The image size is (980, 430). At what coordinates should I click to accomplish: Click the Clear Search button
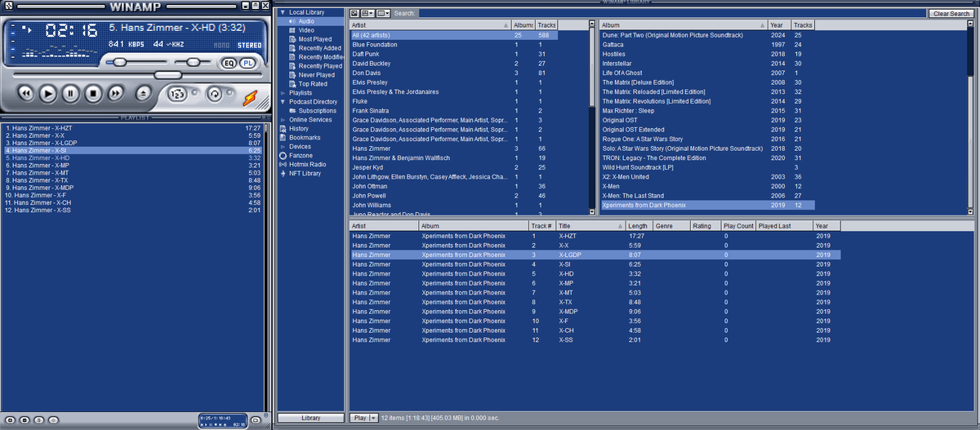coord(951,14)
